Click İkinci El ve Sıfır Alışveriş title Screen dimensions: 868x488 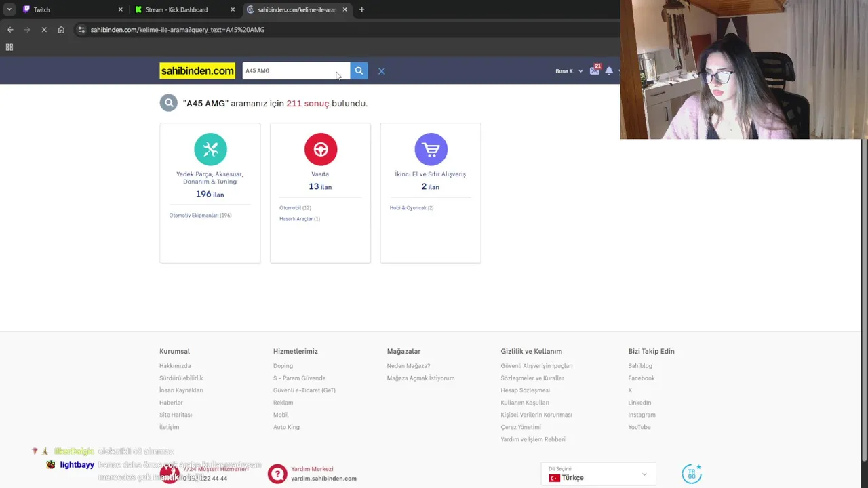(431, 174)
